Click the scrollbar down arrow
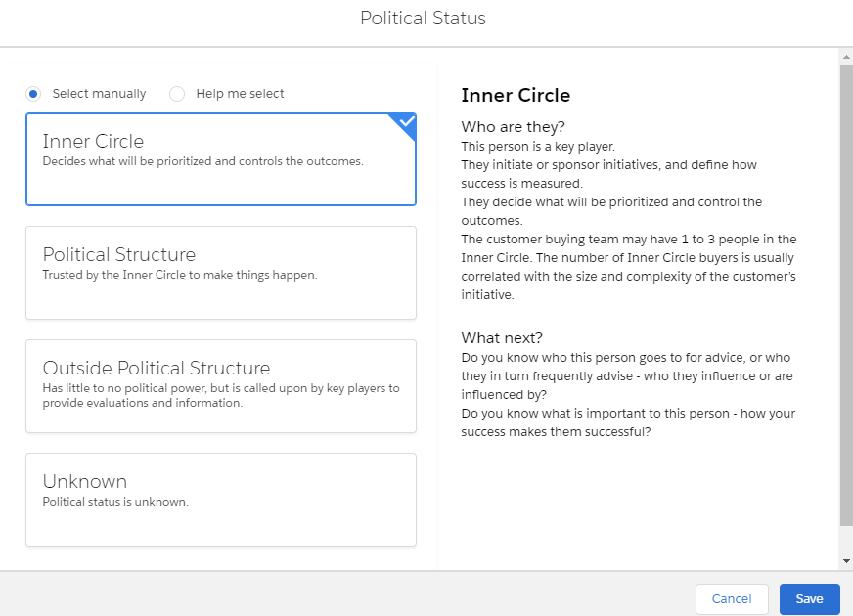This screenshot has height=616, width=853. click(846, 561)
